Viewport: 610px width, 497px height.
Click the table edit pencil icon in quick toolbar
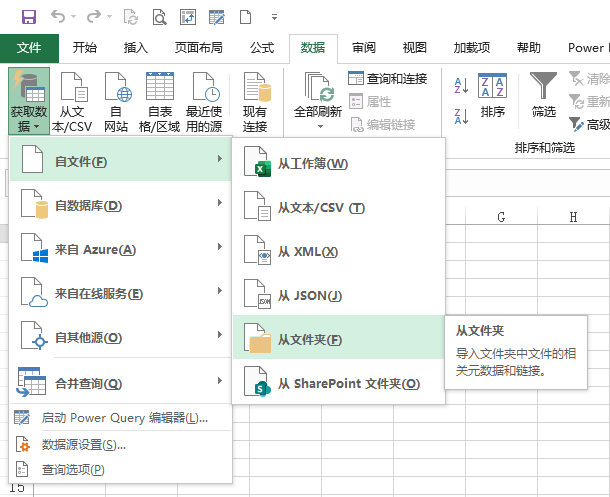tap(217, 17)
